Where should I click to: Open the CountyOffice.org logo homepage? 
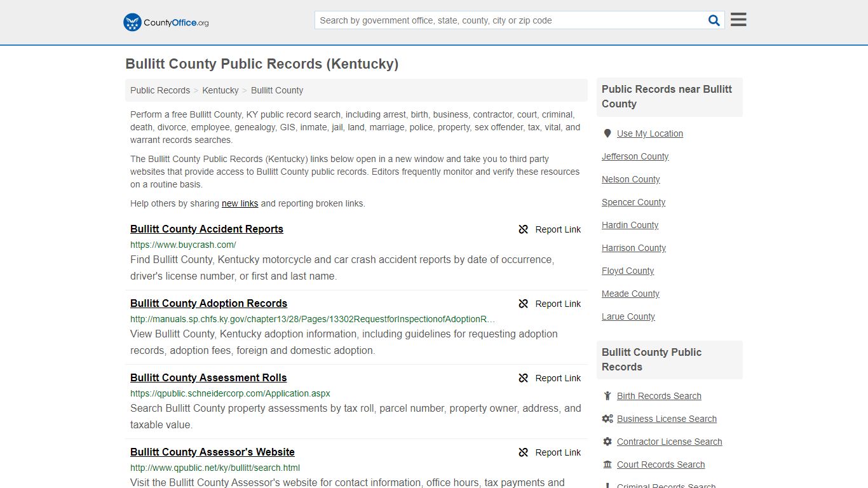(x=166, y=22)
